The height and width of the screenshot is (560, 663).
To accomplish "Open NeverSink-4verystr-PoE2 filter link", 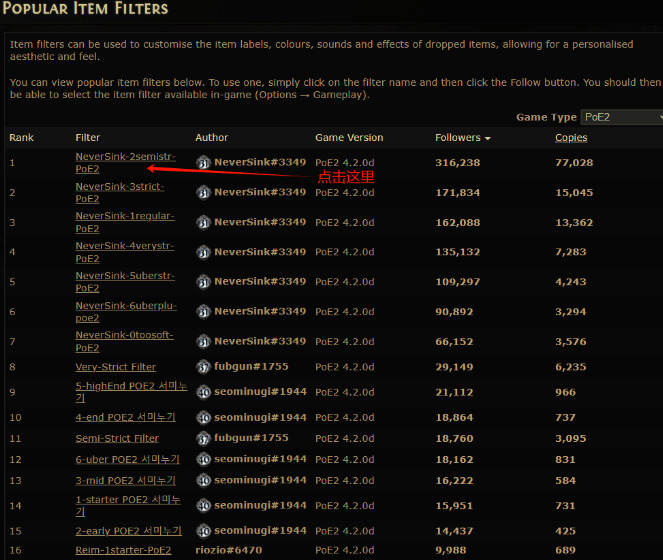I will pyautogui.click(x=125, y=252).
